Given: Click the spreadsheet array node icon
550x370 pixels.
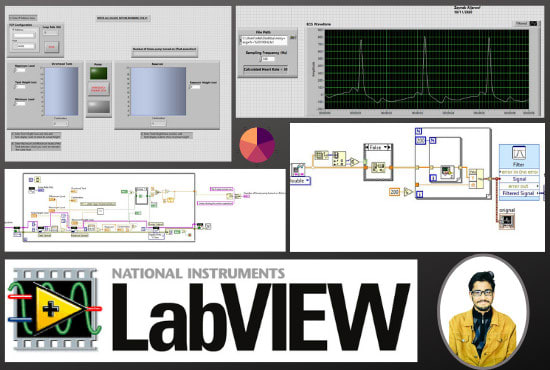Looking at the screenshot, I should point(321,155).
